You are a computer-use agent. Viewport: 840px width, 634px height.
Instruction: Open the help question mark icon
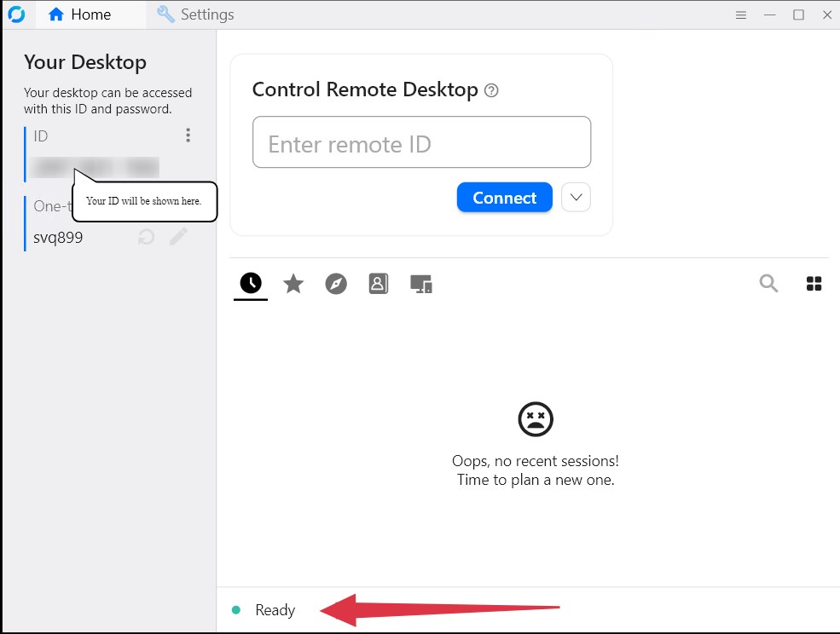pyautogui.click(x=492, y=89)
